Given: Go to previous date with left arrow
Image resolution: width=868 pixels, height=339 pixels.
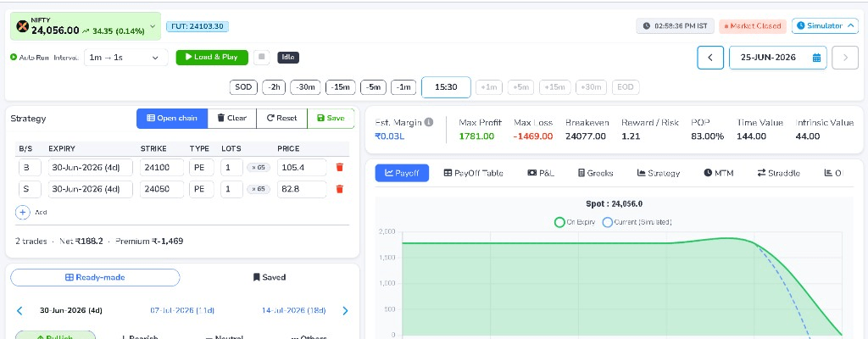Looking at the screenshot, I should [x=710, y=58].
